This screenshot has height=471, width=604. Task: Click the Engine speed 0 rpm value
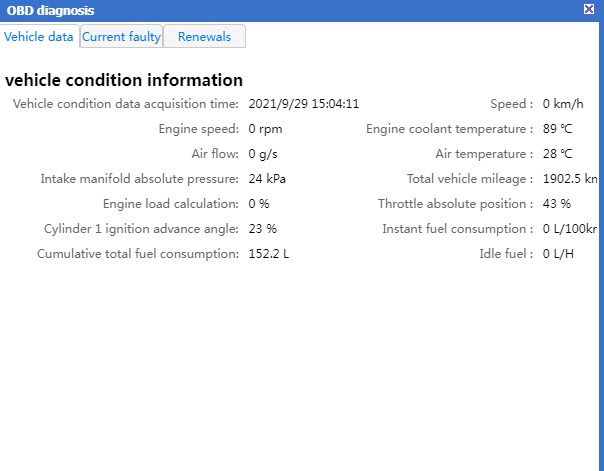tap(266, 129)
